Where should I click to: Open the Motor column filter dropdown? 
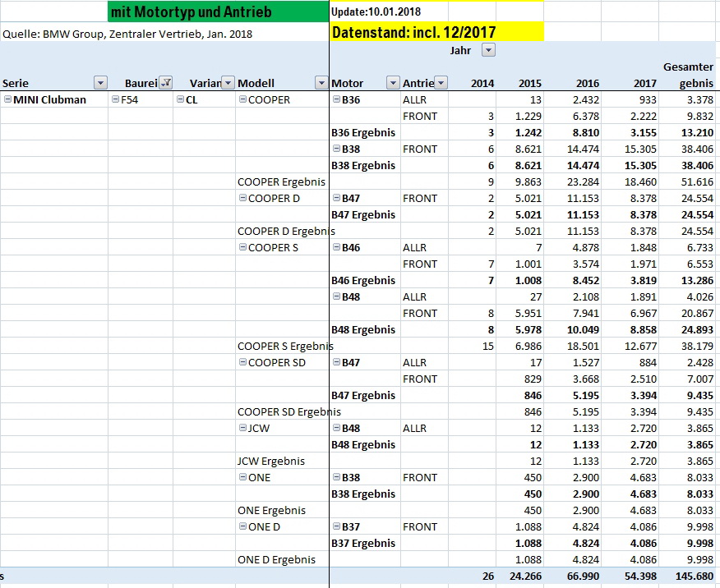(x=393, y=83)
